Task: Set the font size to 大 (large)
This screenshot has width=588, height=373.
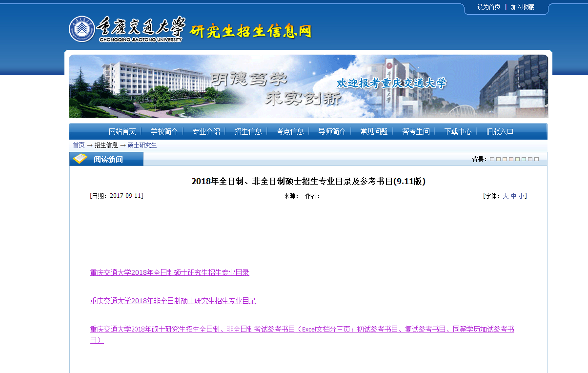Action: point(506,196)
